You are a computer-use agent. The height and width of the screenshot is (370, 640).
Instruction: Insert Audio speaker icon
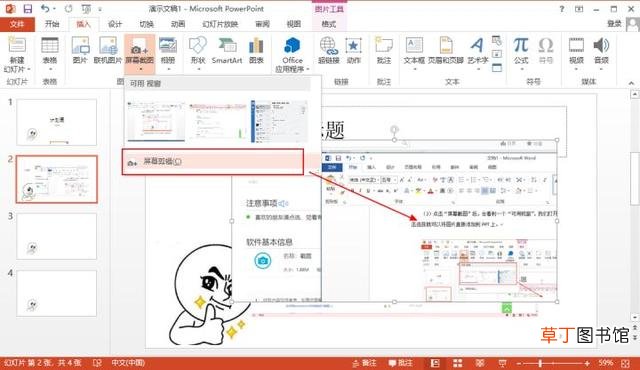click(601, 45)
